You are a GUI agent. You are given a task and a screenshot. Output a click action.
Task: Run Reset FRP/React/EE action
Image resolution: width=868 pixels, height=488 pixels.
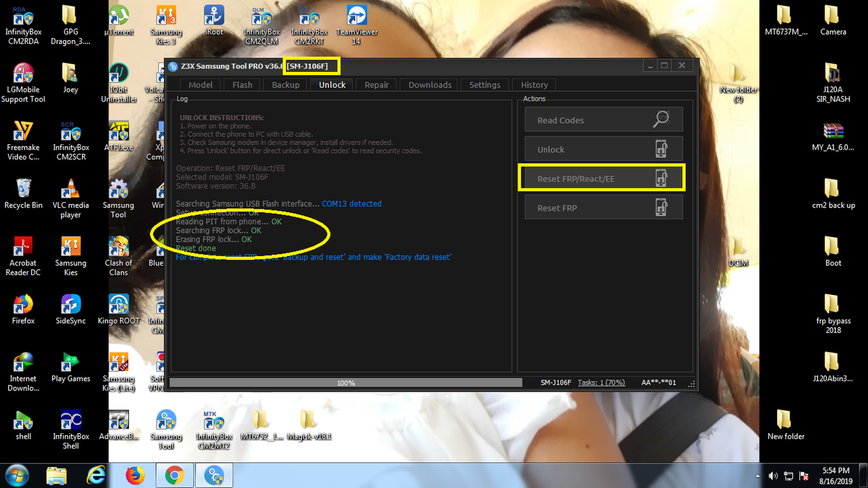[604, 178]
